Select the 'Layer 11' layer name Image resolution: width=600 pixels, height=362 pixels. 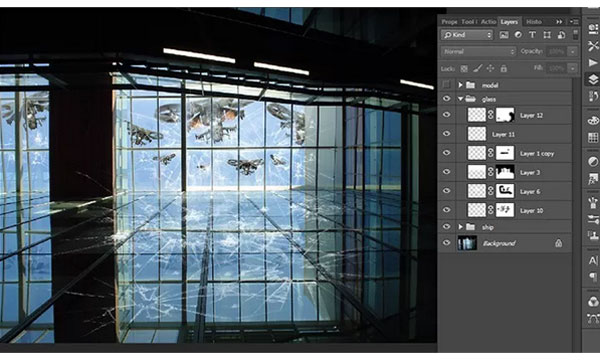[x=503, y=134]
